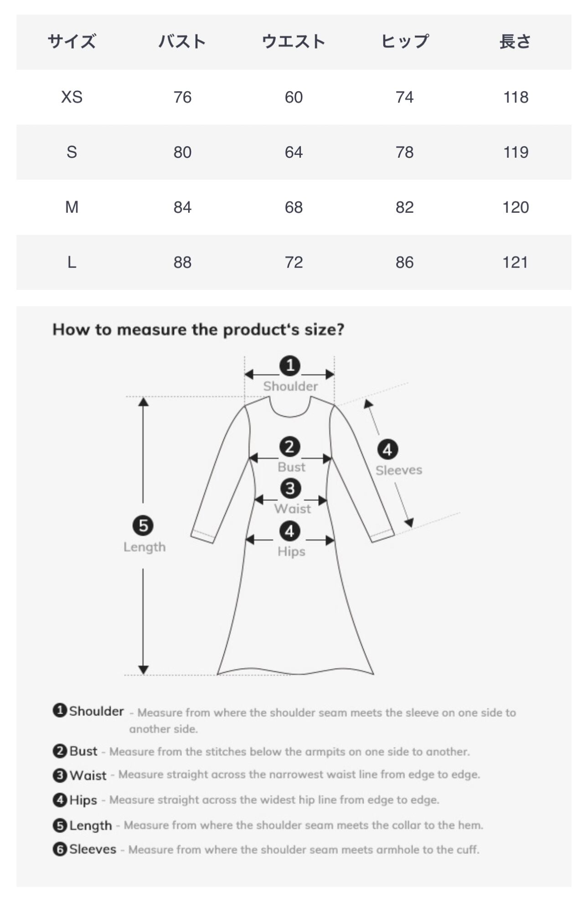This screenshot has height=901, width=588.
Task: Click the number 4 circle above the diagram's Sleeves label
Action: pyautogui.click(x=387, y=450)
